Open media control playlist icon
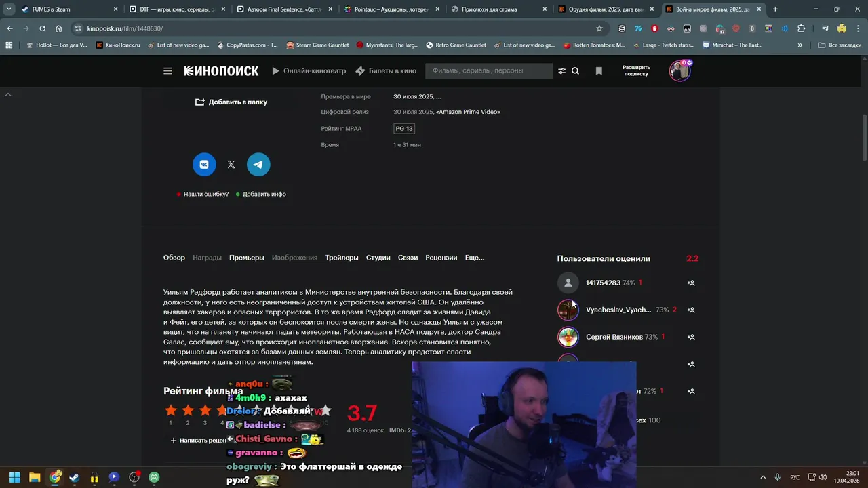This screenshot has width=868, height=488. [825, 28]
